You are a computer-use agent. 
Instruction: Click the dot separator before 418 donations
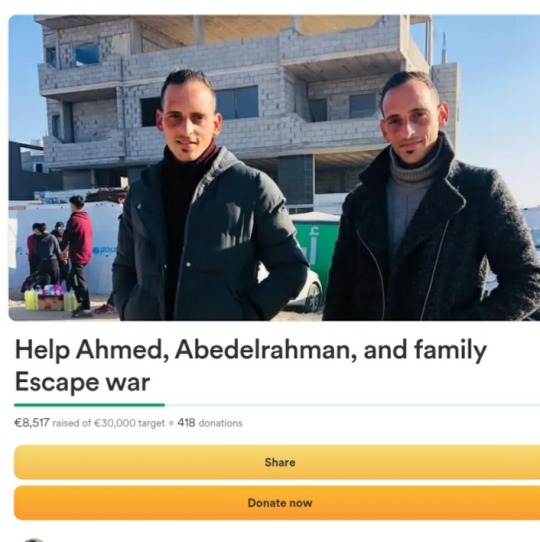(171, 423)
